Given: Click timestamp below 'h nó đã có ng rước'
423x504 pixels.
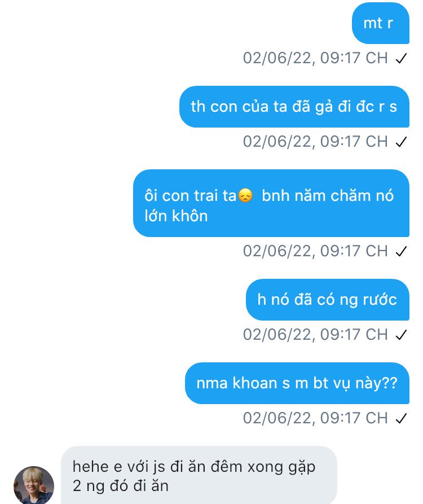Looking at the screenshot, I should click(315, 335).
